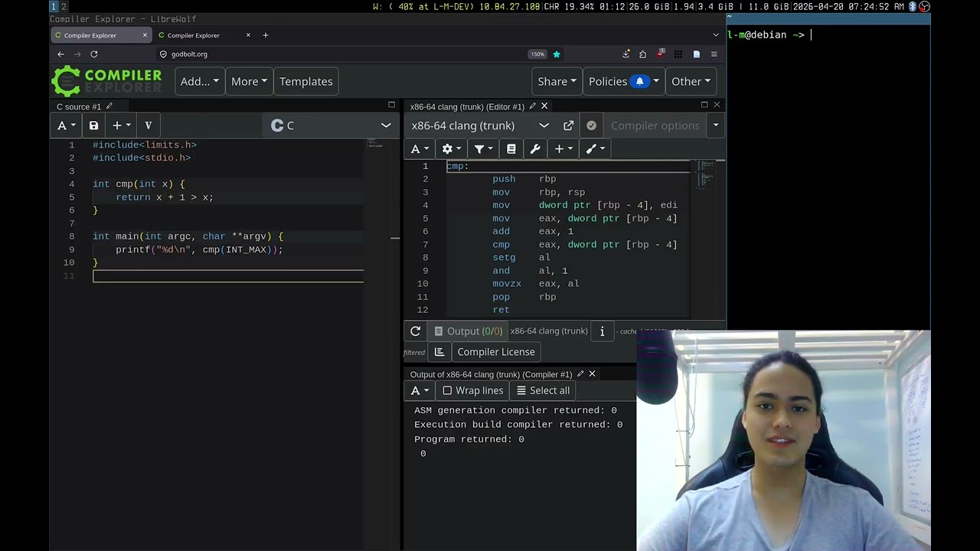Open the libraries book icon in the compiler pane

coord(511,149)
